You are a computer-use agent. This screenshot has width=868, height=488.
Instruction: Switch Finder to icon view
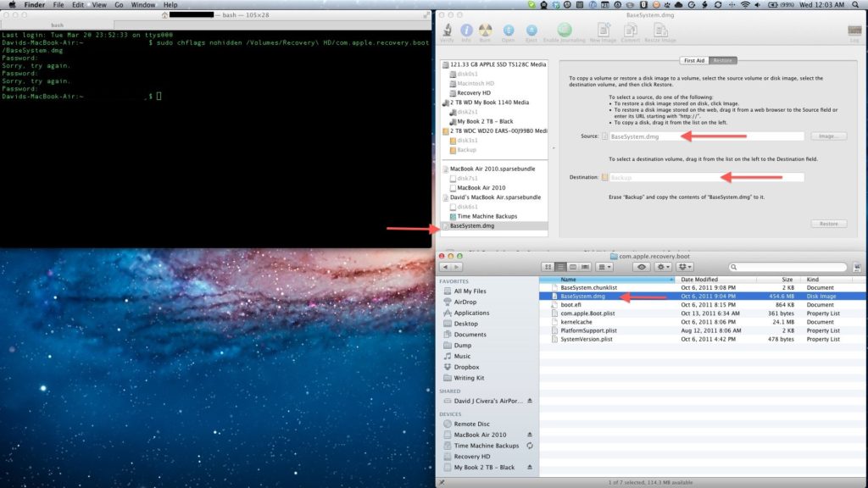[548, 267]
